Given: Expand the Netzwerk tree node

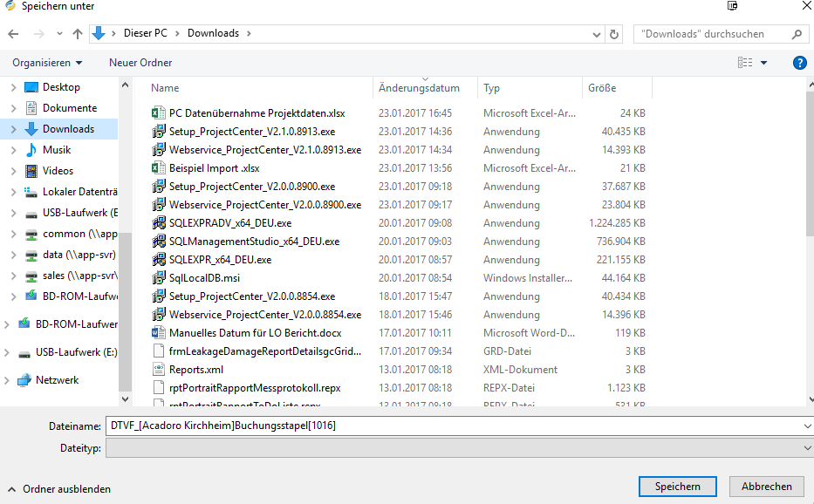Looking at the screenshot, I should 8,380.
